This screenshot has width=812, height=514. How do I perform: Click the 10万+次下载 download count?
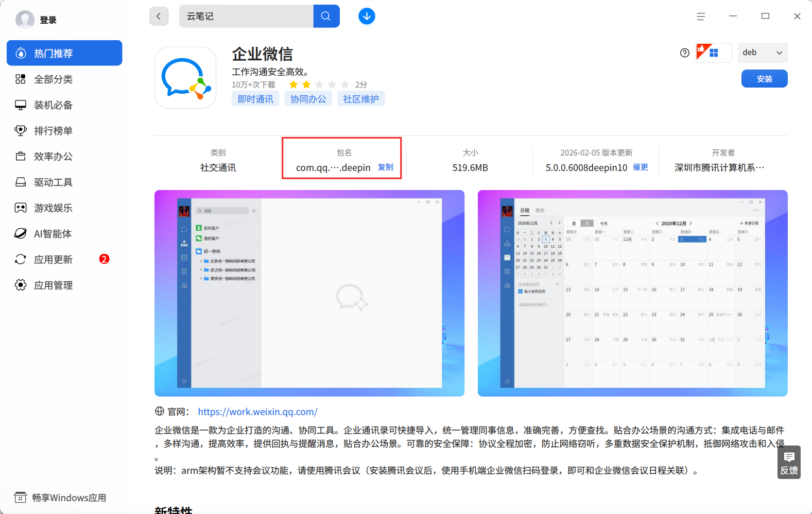click(x=253, y=84)
